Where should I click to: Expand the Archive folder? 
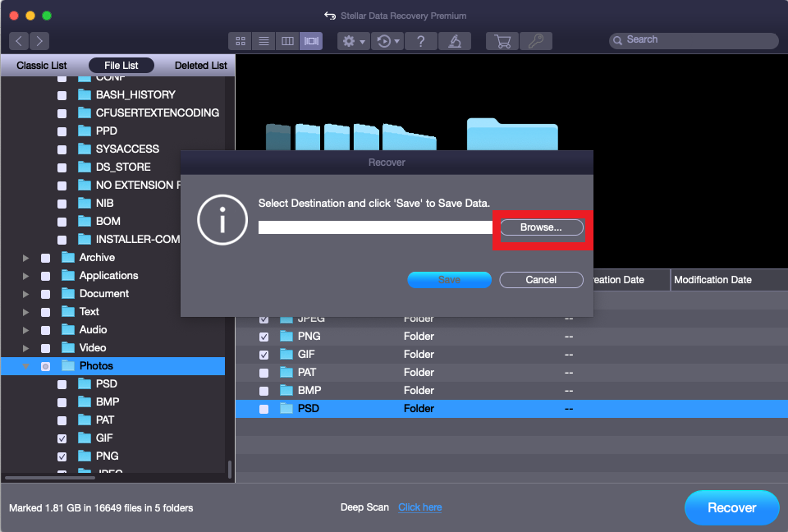[x=25, y=258]
